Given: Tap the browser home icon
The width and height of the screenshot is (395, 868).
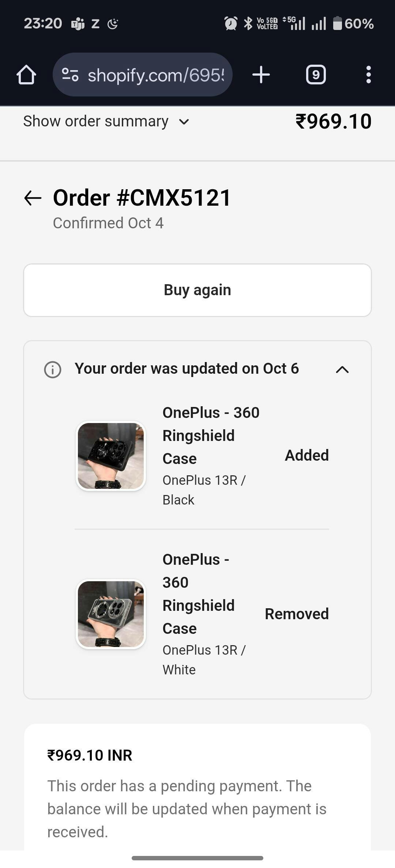Looking at the screenshot, I should click(x=26, y=75).
